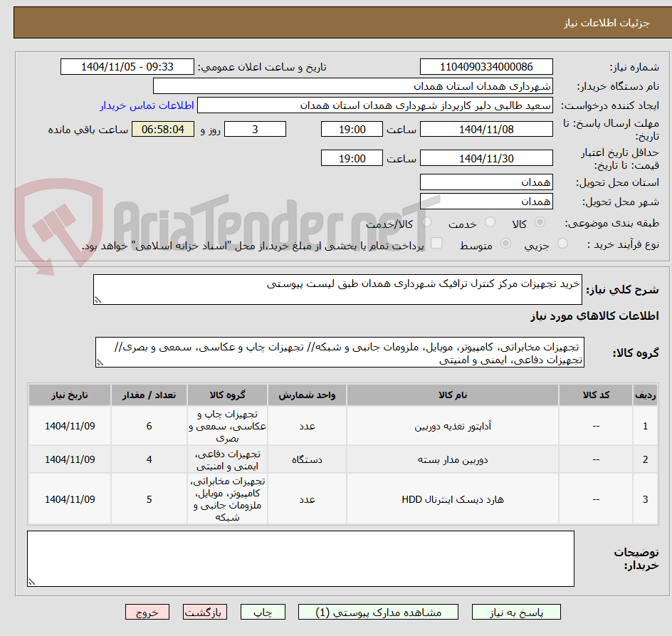672x636 pixels.
Task: Click the واحد شمارش column header
Action: (307, 395)
